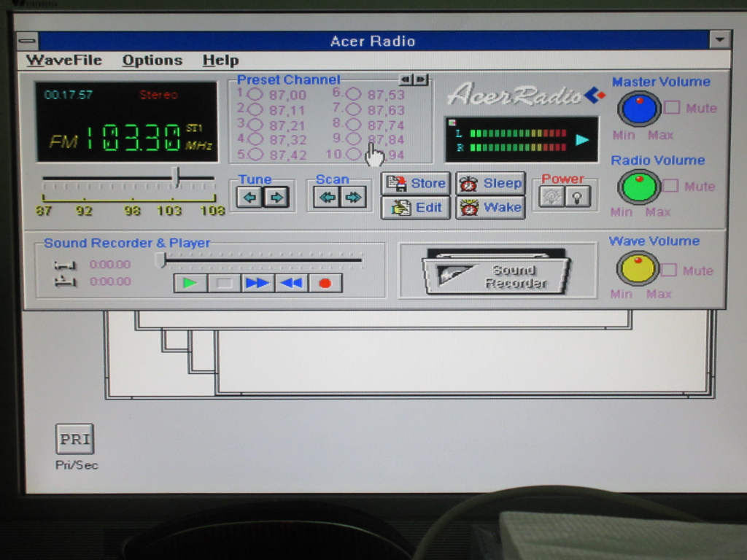The width and height of the screenshot is (747, 560).
Task: Rewind the wave file
Action: (291, 283)
